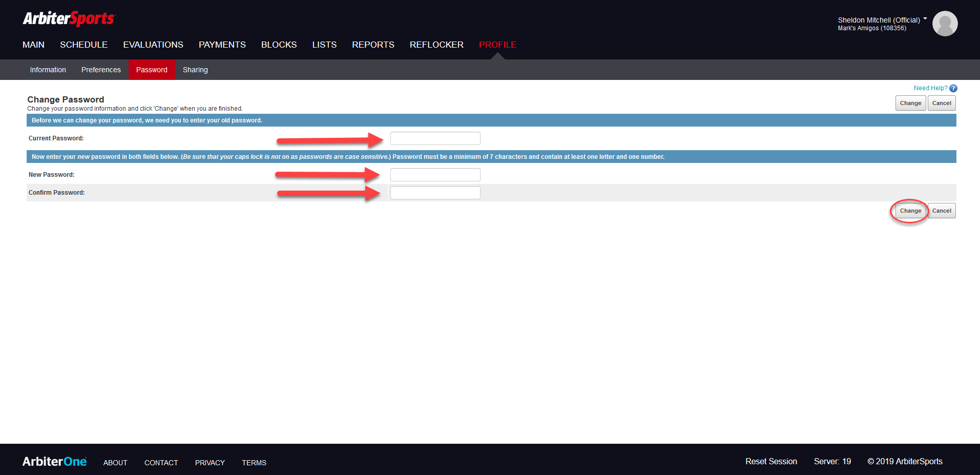Image resolution: width=980 pixels, height=475 pixels.
Task: Go to REFLOCKER
Action: 436,45
